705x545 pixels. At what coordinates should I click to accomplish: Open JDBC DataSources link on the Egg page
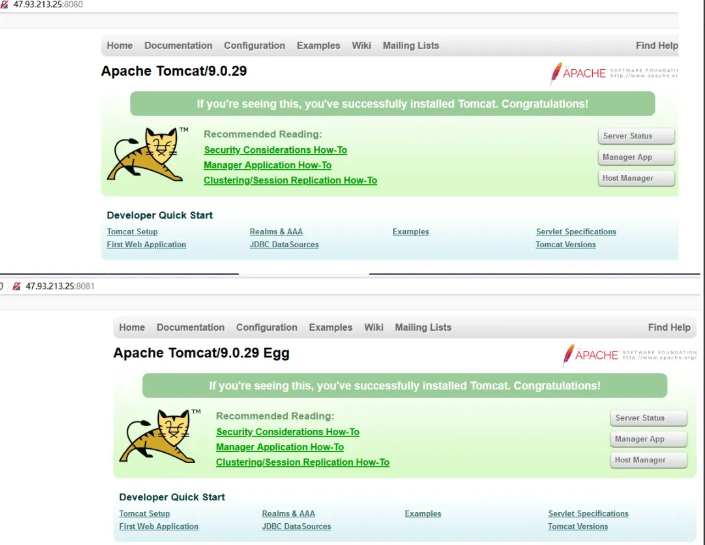(x=296, y=526)
